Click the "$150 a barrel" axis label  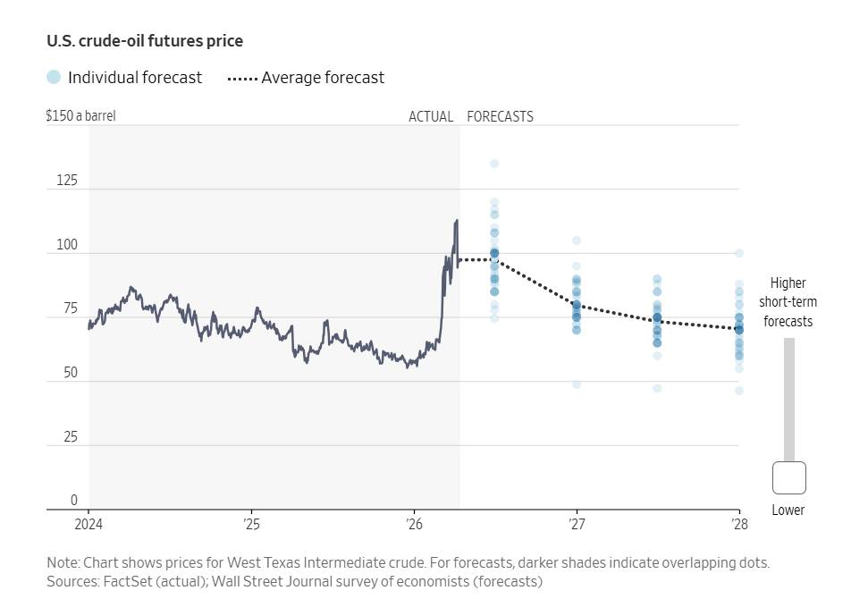(x=80, y=115)
